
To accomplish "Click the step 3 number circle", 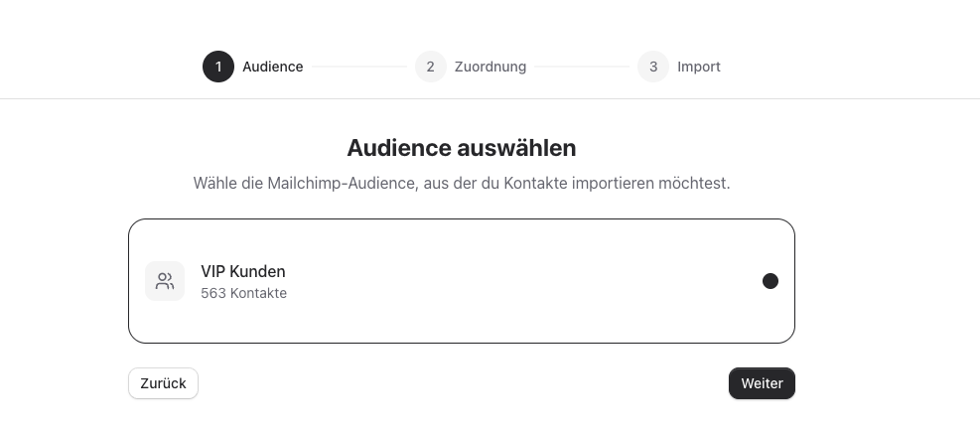I will pyautogui.click(x=653, y=68).
